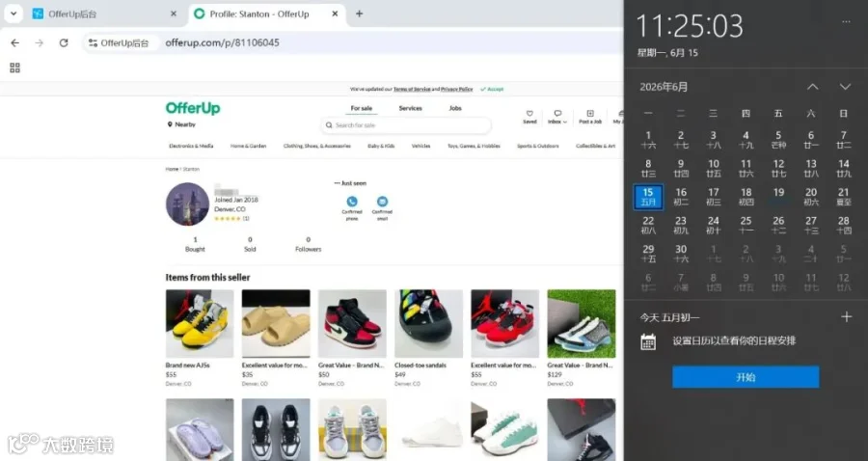Viewport: 868px width, 461px height.
Task: Open the $129 sneaker on grass listing
Action: (x=582, y=324)
